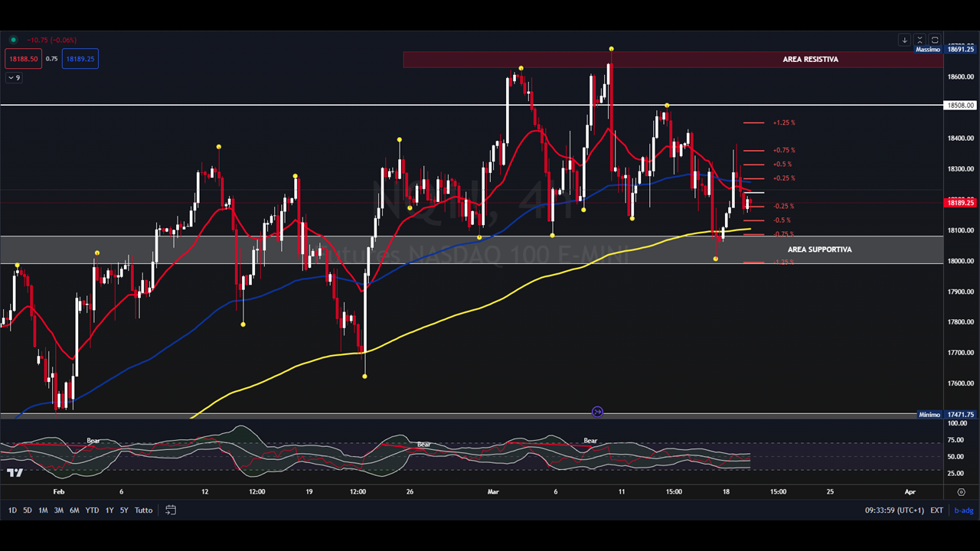
Task: Click the 18508.00 horizontal line price label
Action: pos(960,106)
